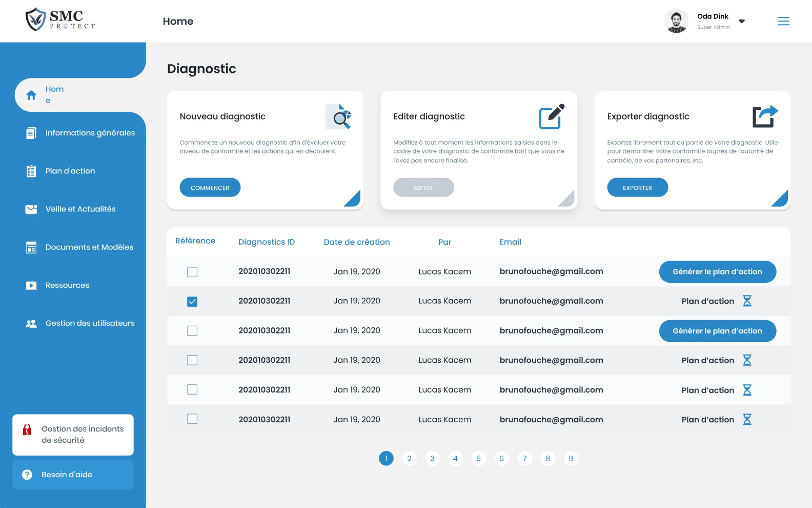Click the COMMENCER button
The width and height of the screenshot is (812, 508).
pos(210,187)
